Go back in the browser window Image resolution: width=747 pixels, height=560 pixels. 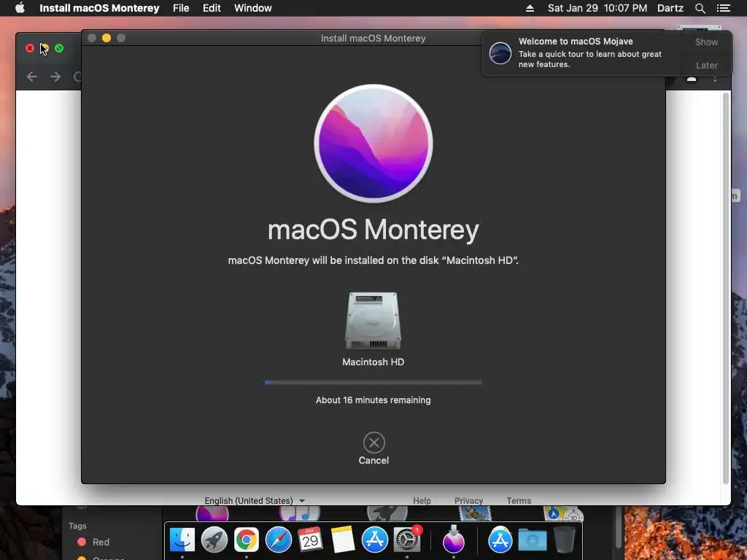pyautogui.click(x=32, y=77)
